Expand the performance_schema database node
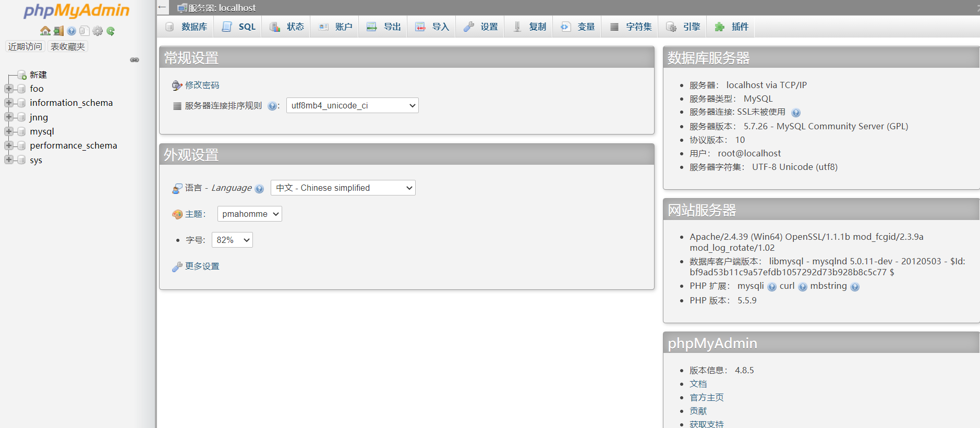980x428 pixels. (9, 145)
